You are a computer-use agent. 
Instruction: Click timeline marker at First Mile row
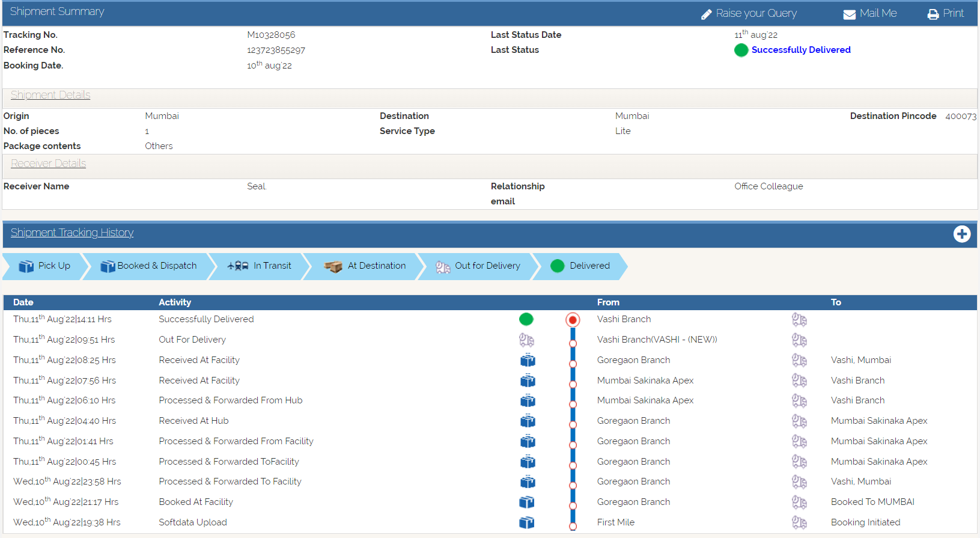573,526
